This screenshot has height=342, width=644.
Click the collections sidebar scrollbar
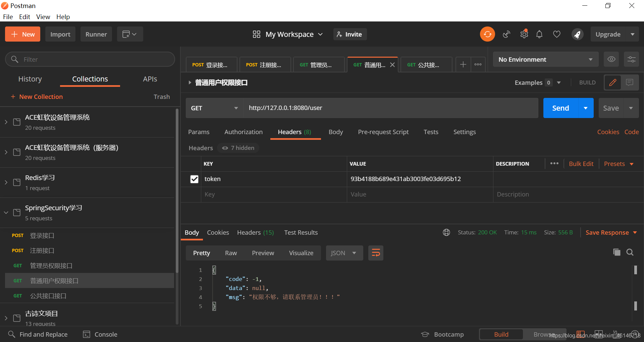177,190
